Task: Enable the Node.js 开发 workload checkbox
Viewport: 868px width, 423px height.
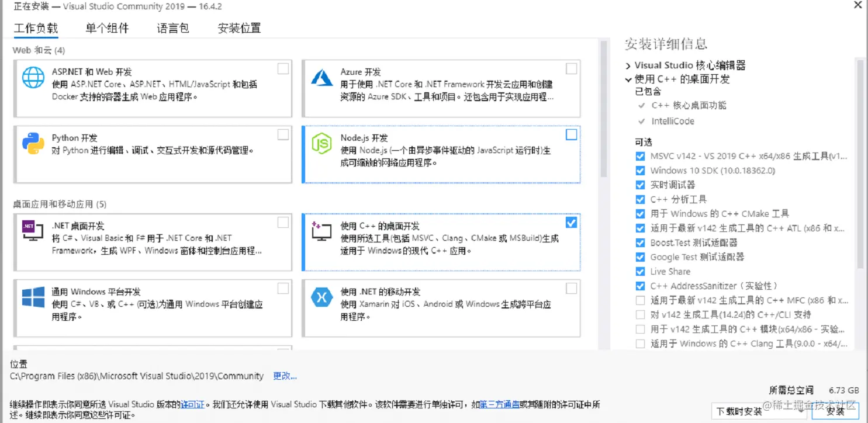Action: tap(571, 134)
